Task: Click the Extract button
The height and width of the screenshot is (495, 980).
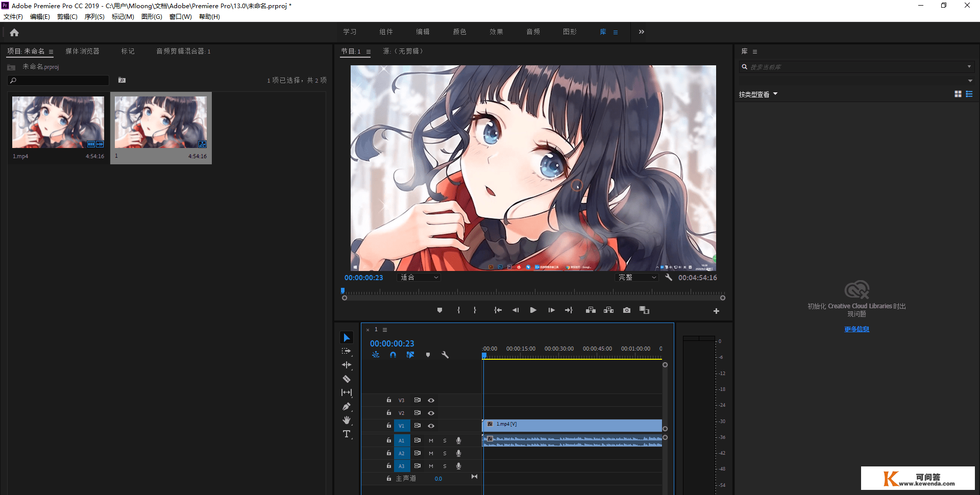Action: pyautogui.click(x=608, y=310)
